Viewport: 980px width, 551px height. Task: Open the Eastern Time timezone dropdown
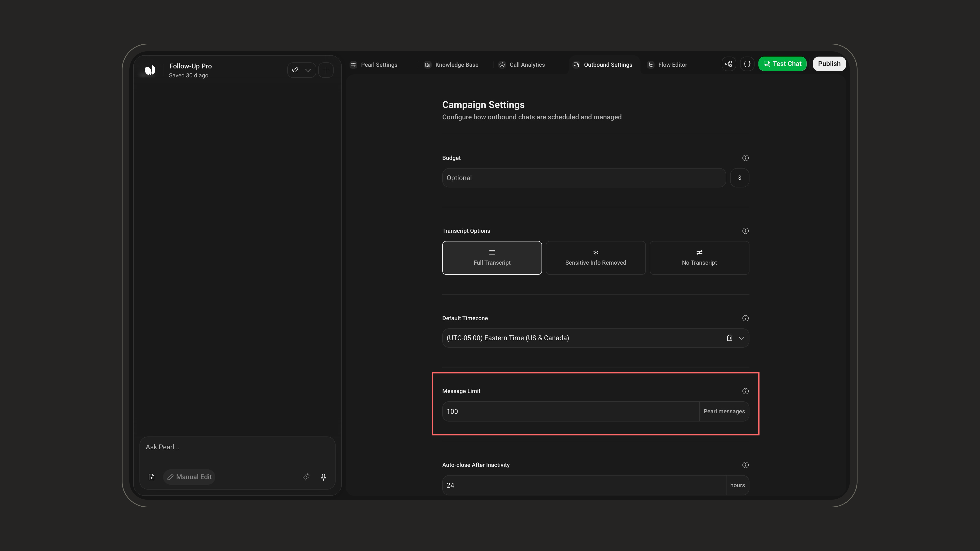[x=596, y=338]
